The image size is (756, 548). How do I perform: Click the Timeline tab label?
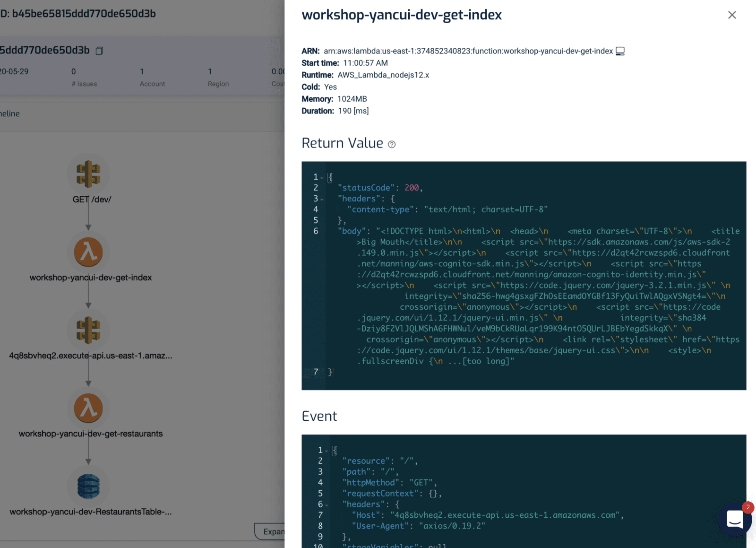pos(9,114)
